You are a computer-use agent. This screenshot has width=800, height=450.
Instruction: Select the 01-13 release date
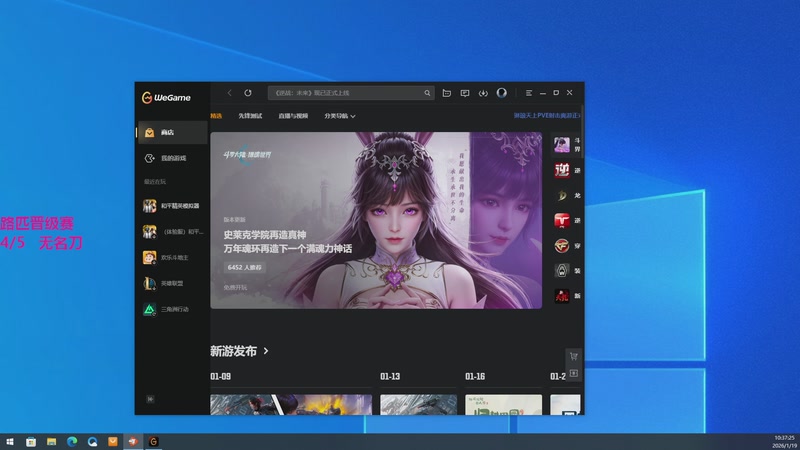390,377
